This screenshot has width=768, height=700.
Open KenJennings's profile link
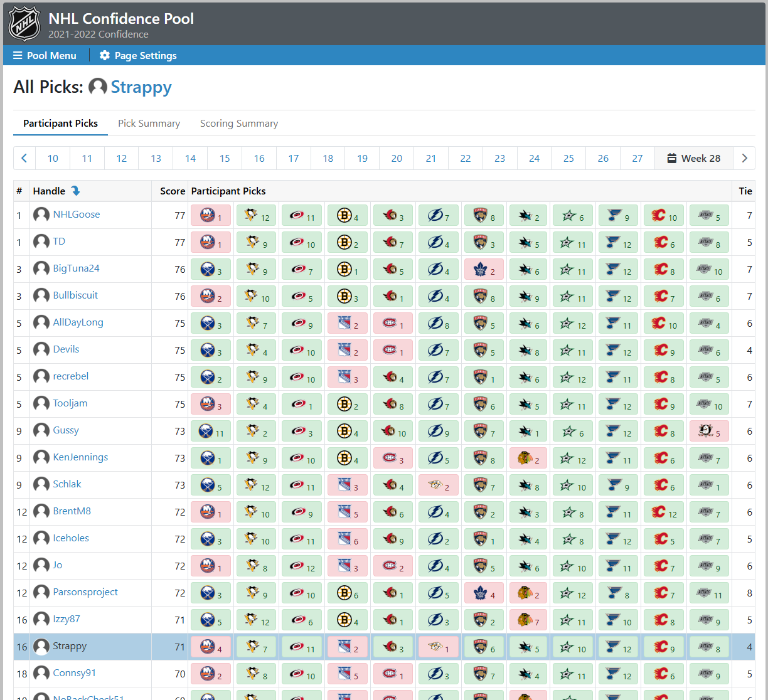[x=80, y=457]
